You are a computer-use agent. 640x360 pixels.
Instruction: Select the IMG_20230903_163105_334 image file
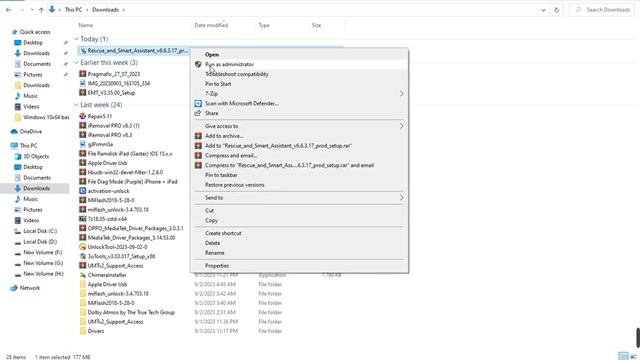(x=119, y=83)
